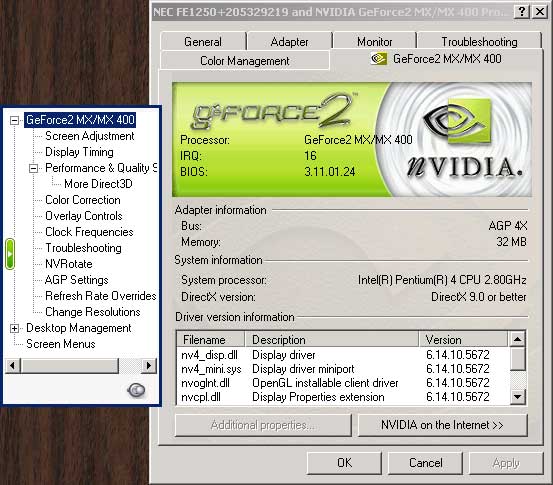Click the OK button
Viewport: 553px width, 485px height.
coord(344,462)
